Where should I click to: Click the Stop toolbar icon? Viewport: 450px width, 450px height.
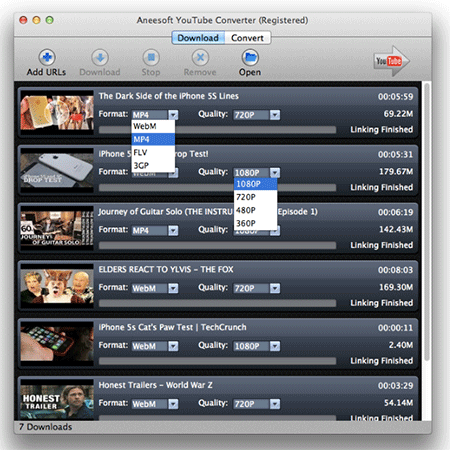click(151, 57)
